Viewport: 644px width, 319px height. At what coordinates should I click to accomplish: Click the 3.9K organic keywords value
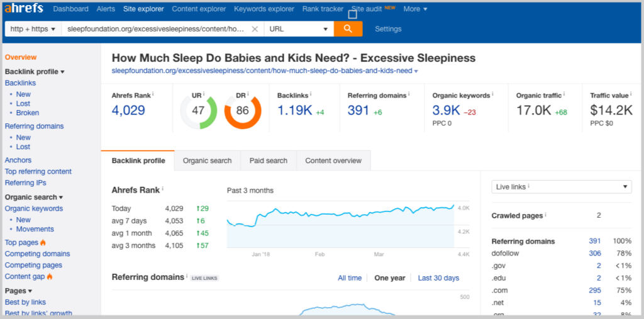point(446,110)
